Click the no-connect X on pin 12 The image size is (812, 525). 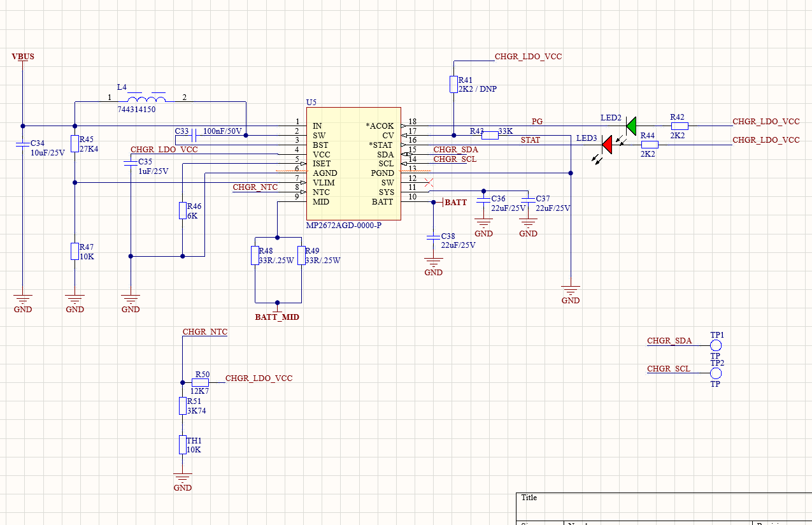coord(429,182)
